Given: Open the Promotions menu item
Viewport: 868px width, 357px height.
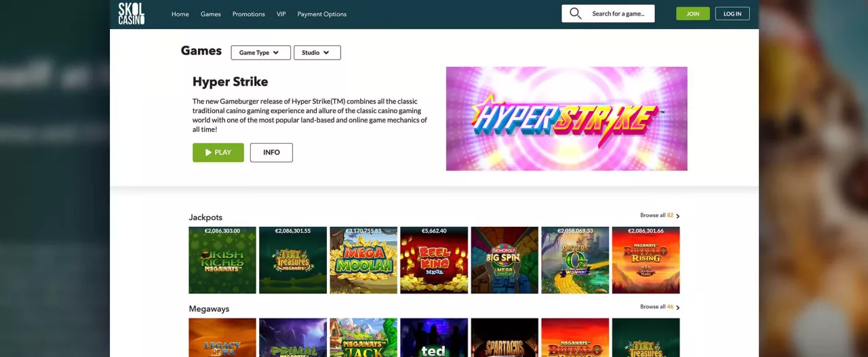Looking at the screenshot, I should pyautogui.click(x=249, y=14).
